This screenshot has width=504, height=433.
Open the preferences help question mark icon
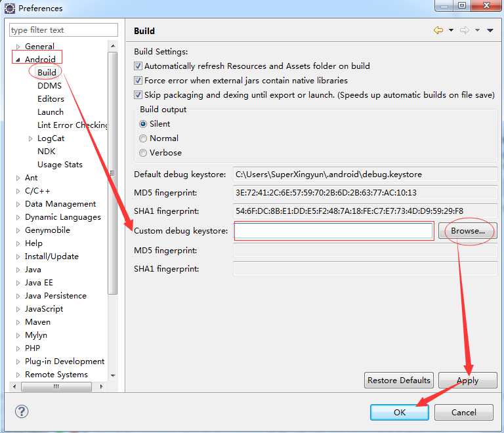22,411
